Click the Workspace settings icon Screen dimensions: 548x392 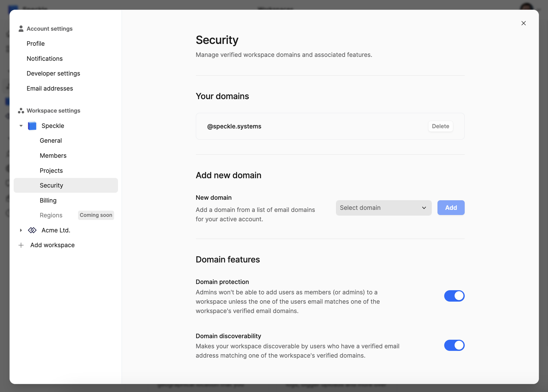tap(21, 110)
